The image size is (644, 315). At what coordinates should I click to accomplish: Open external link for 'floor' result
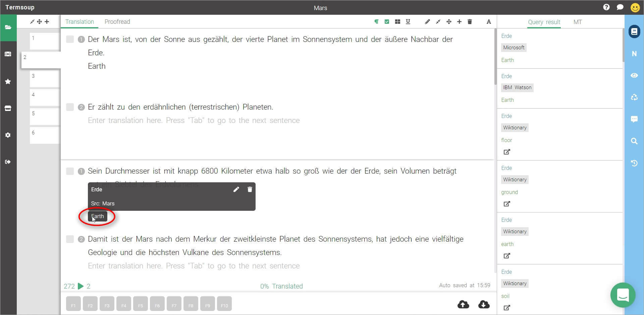tap(507, 152)
